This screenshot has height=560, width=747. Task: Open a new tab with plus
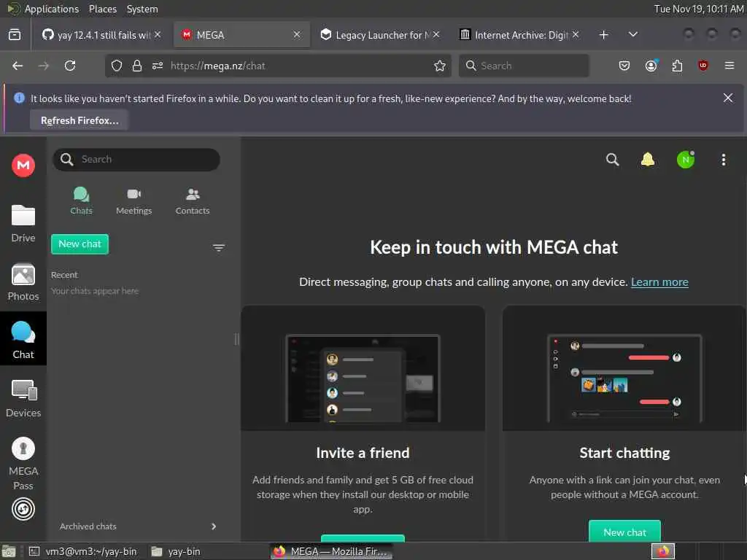603,35
